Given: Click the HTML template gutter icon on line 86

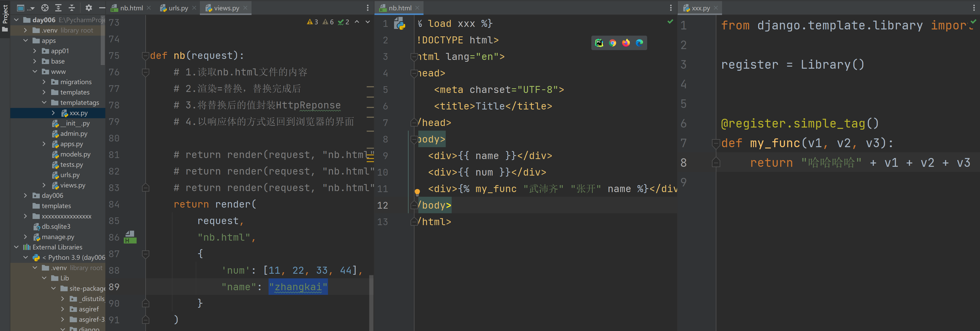Looking at the screenshot, I should pyautogui.click(x=130, y=237).
